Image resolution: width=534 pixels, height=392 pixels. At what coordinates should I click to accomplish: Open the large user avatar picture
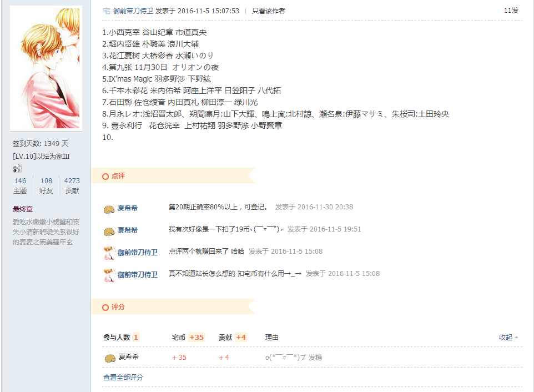click(46, 68)
